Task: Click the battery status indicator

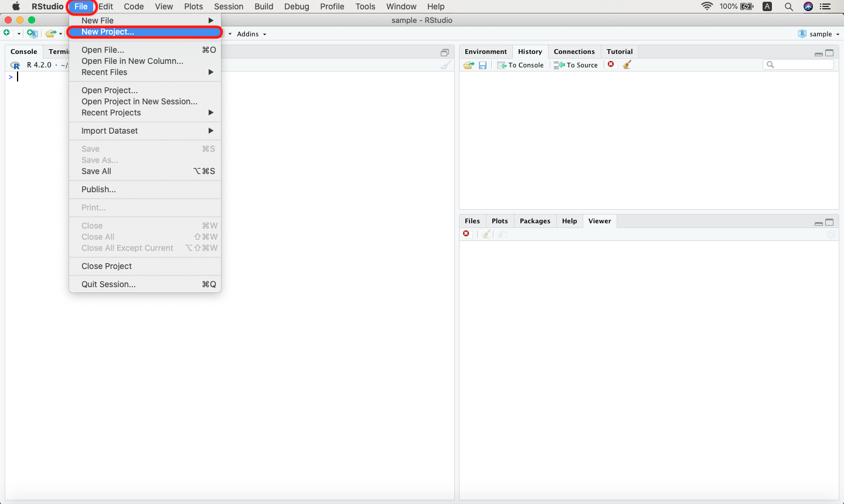Action: [737, 6]
